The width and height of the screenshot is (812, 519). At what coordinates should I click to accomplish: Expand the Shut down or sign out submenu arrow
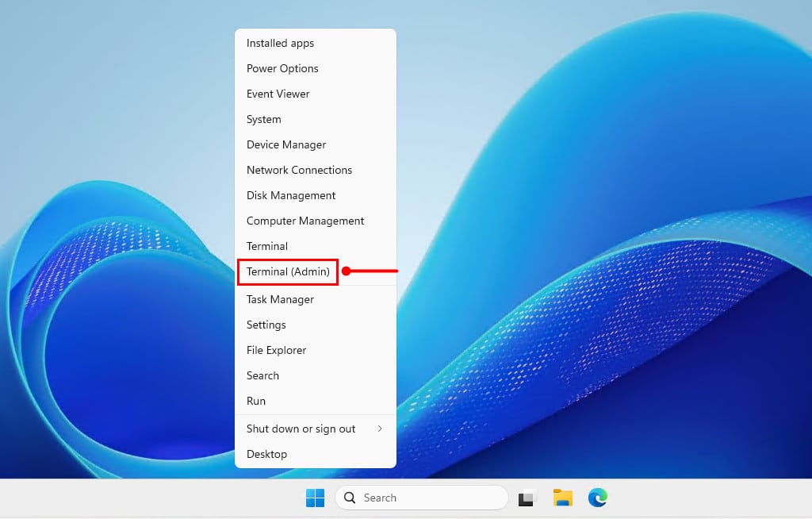[x=380, y=429]
